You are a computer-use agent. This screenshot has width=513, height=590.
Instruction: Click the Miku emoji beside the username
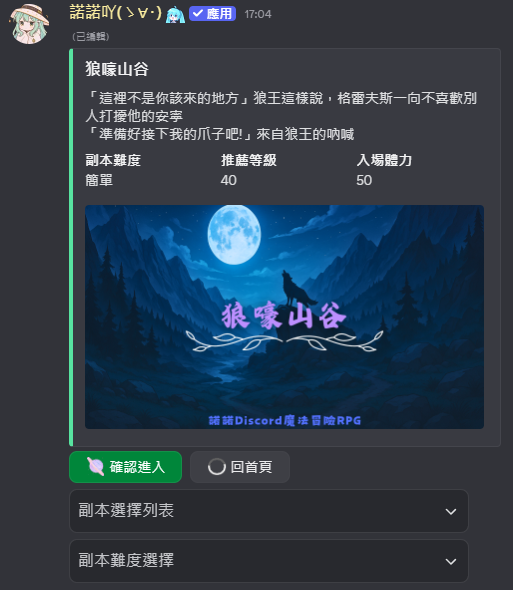click(176, 15)
